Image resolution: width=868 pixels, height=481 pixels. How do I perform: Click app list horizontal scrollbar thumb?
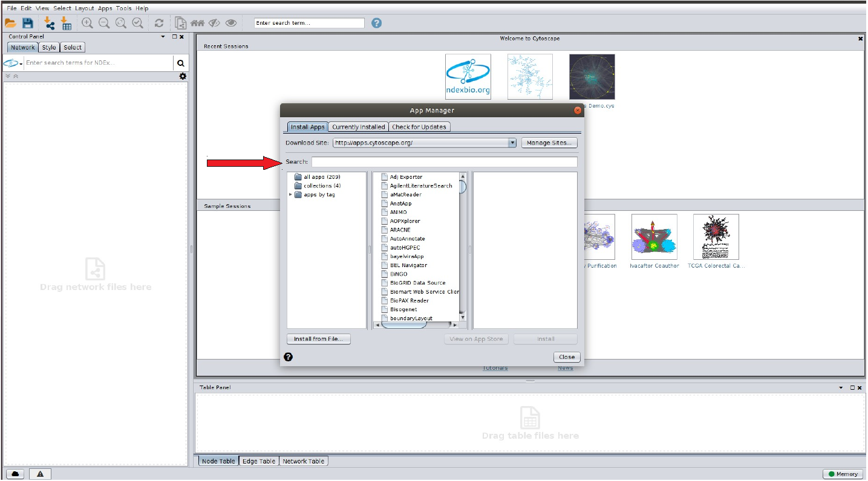click(403, 324)
